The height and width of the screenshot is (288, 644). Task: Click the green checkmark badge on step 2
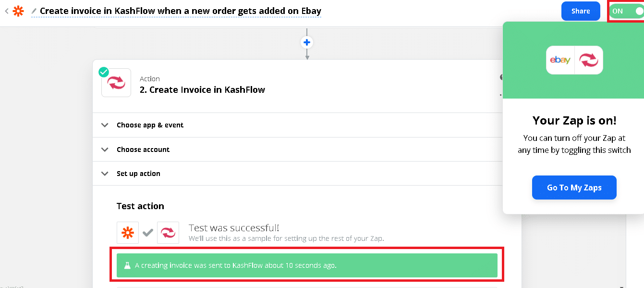tap(103, 72)
